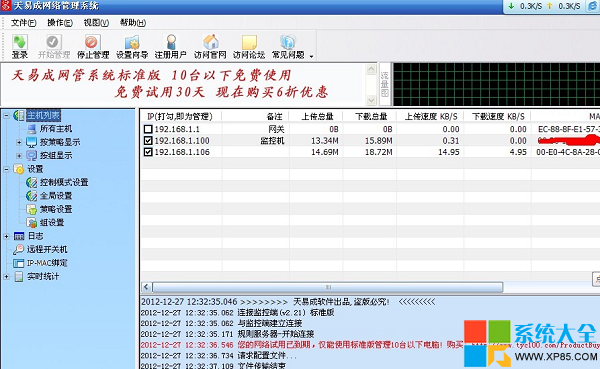
Task: Open the 操作(E) menu
Action: (x=60, y=23)
